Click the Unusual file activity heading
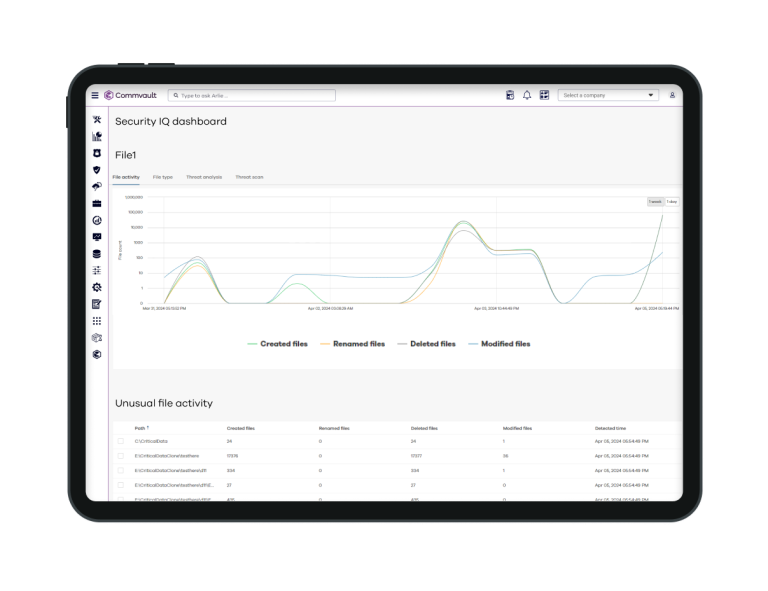 click(164, 403)
